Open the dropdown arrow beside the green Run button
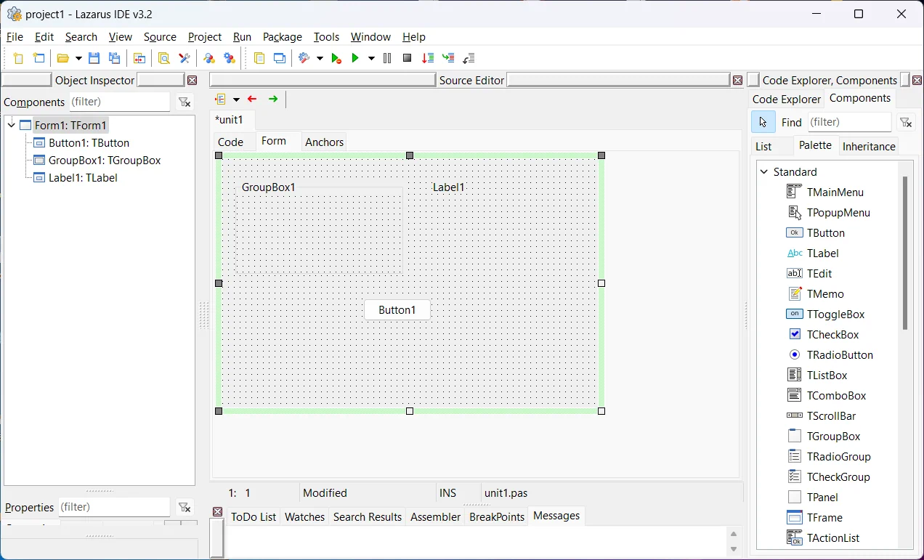This screenshot has width=924, height=560. click(x=371, y=58)
